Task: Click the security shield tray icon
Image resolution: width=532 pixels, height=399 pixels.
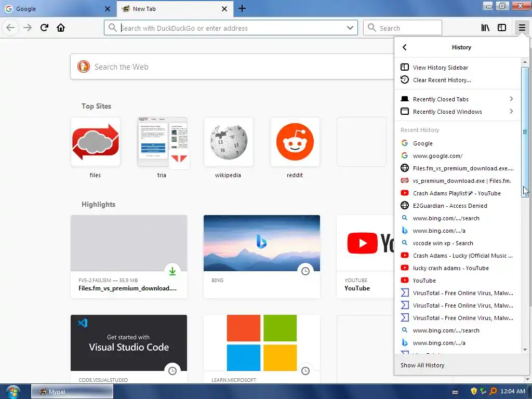Action: pyautogui.click(x=474, y=391)
